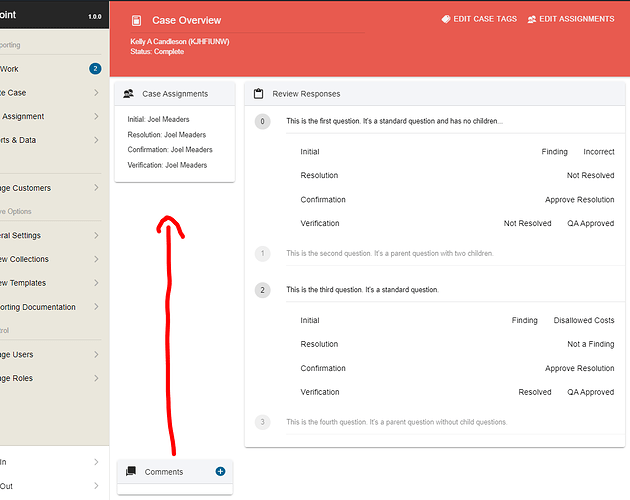Select question number 1 circle
This screenshot has height=500, width=630.
pyautogui.click(x=262, y=254)
